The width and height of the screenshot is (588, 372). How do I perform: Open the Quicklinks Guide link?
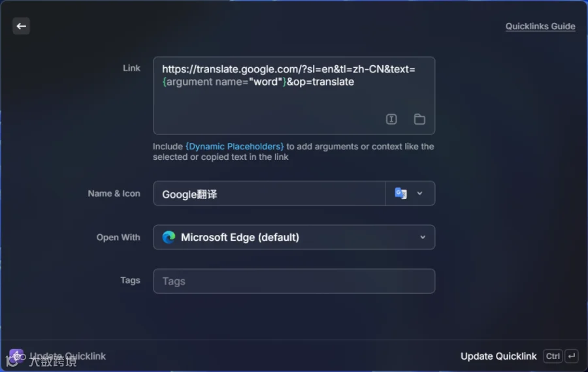click(x=540, y=26)
